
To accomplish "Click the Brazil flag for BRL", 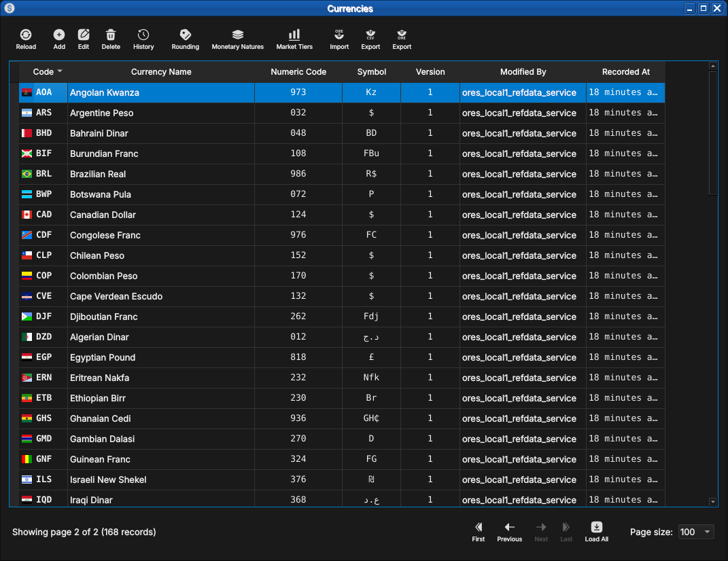I will point(27,174).
